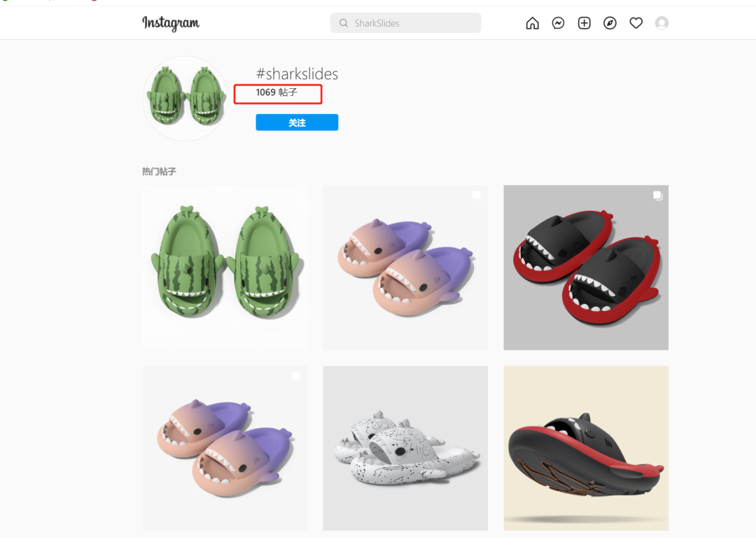Screen dimensions: 756x538
Task: Go to Instagram home feed icon
Action: 533,23
